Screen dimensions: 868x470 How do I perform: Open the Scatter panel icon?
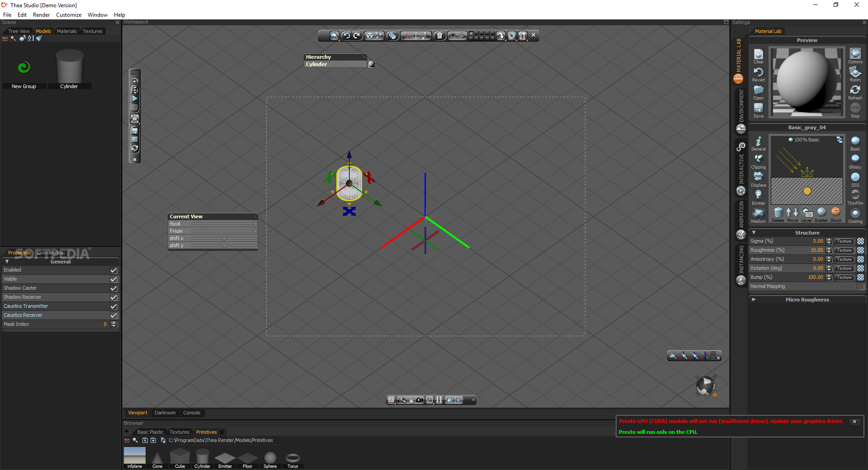821,215
